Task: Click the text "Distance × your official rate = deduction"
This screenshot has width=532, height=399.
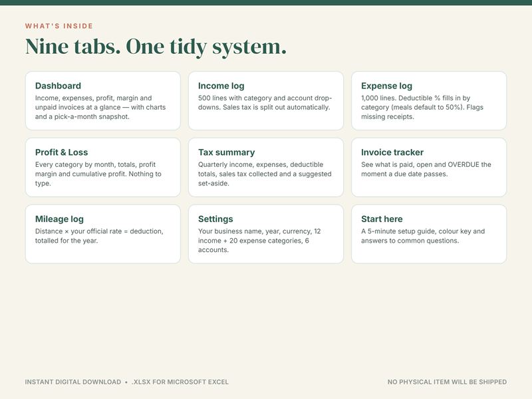Action: coord(98,231)
